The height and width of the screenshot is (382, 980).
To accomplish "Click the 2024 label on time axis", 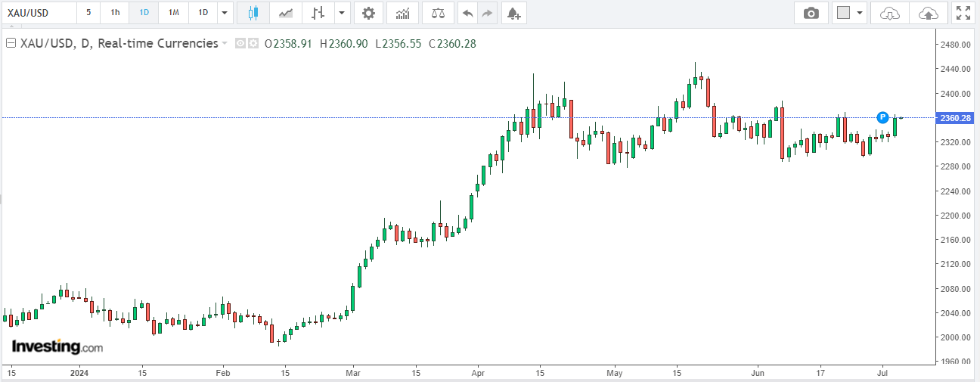I will click(x=79, y=373).
